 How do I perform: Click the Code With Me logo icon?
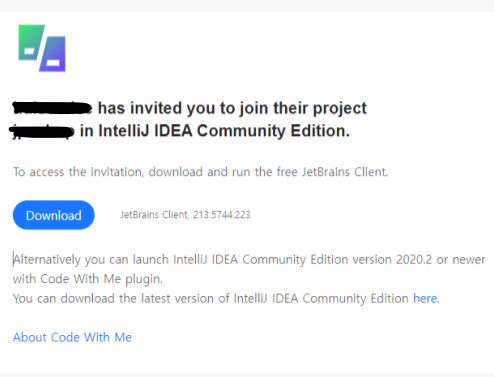(x=42, y=48)
